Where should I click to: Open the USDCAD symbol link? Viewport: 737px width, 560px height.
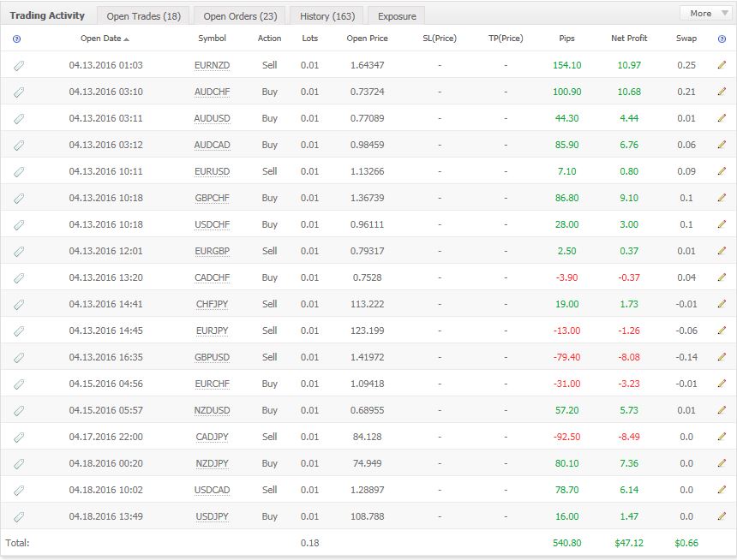pyautogui.click(x=212, y=490)
